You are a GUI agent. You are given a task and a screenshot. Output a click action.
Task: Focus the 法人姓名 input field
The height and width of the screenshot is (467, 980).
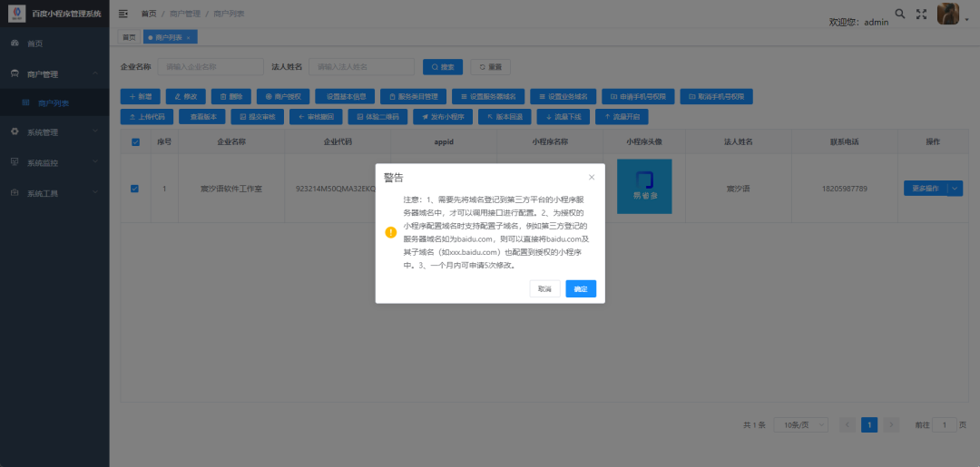362,67
